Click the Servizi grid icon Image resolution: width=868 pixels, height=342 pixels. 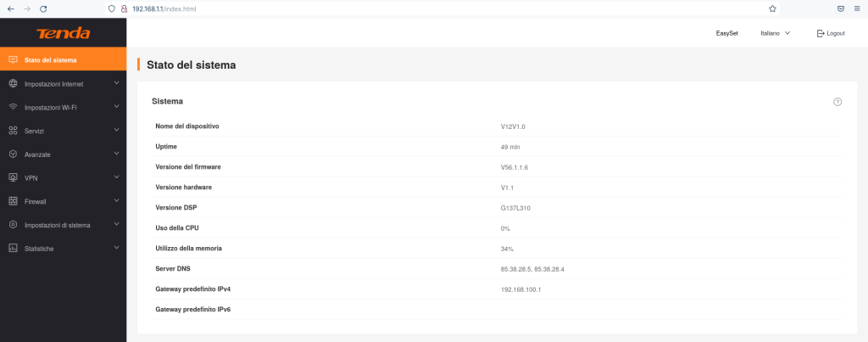coord(13,131)
